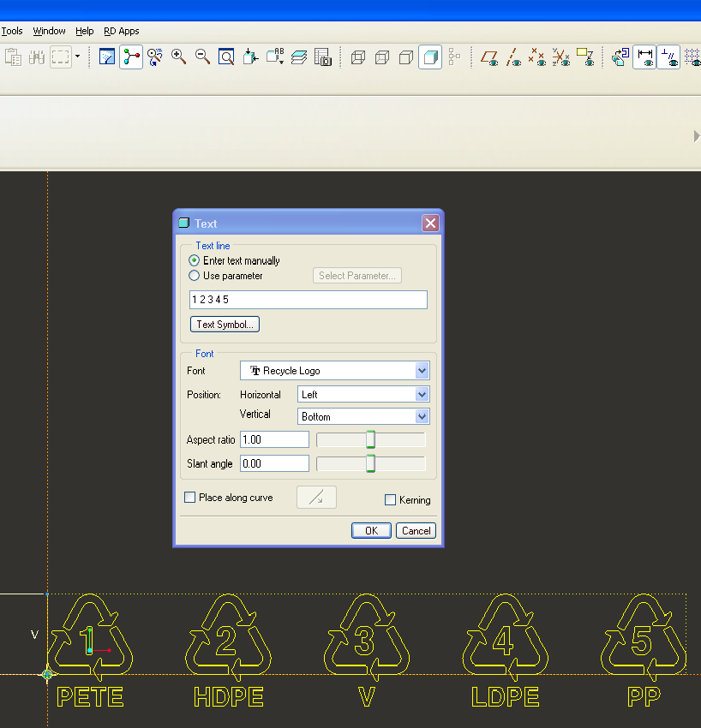The width and height of the screenshot is (701, 728).
Task: Click the Aspect ratio value field
Action: (274, 439)
